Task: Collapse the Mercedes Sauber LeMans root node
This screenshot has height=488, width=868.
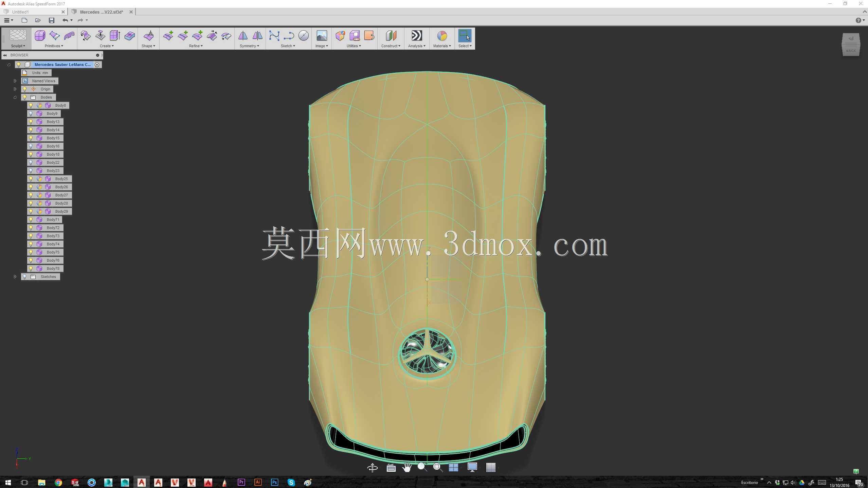Action: [9, 65]
